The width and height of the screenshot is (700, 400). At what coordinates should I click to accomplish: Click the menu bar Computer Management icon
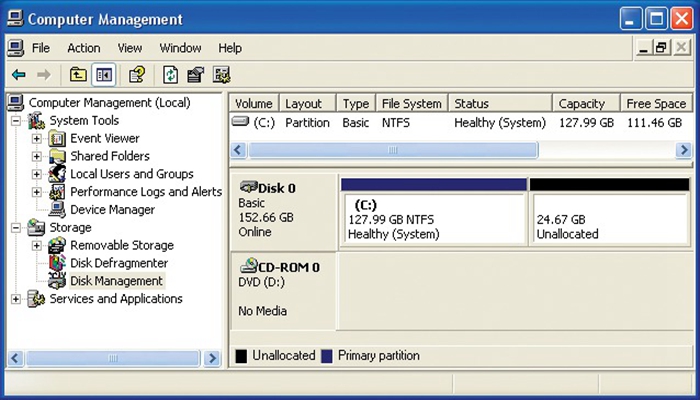pos(16,48)
